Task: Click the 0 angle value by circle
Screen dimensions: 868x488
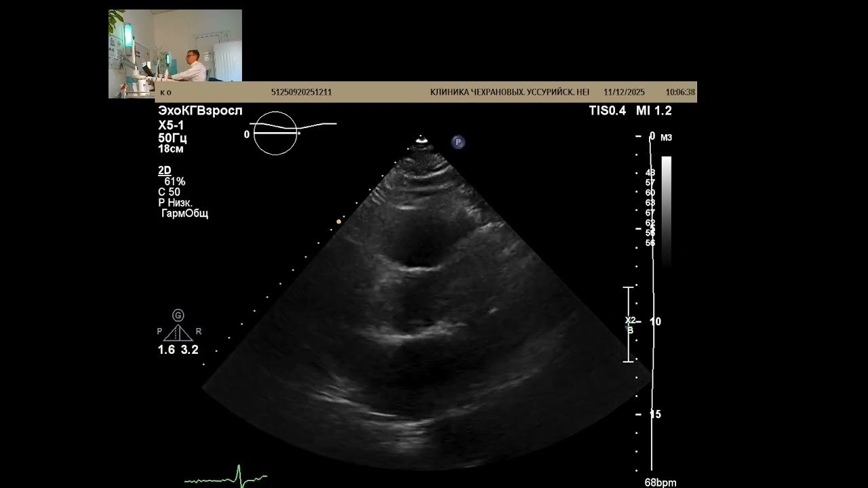Action: (x=247, y=134)
